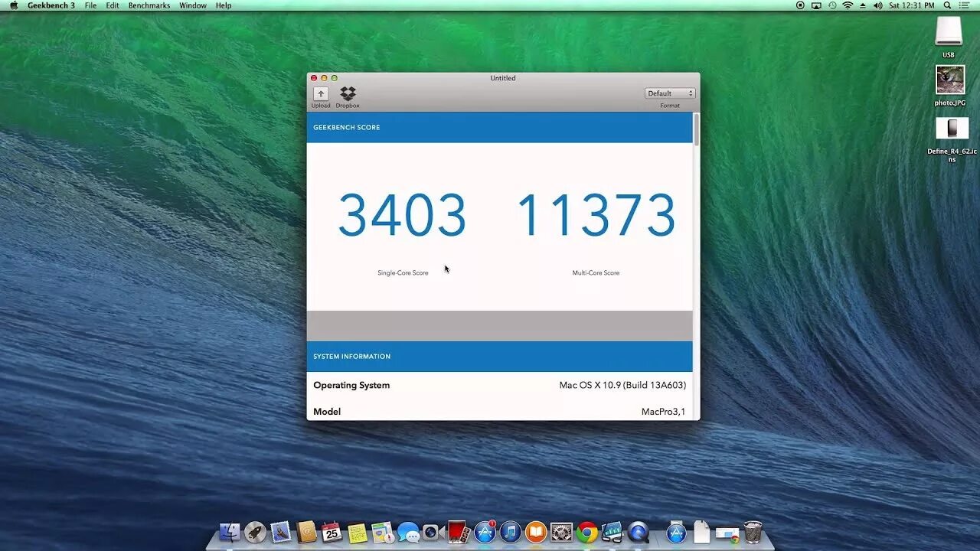Open the Time Machine menu bar icon

pos(832,5)
